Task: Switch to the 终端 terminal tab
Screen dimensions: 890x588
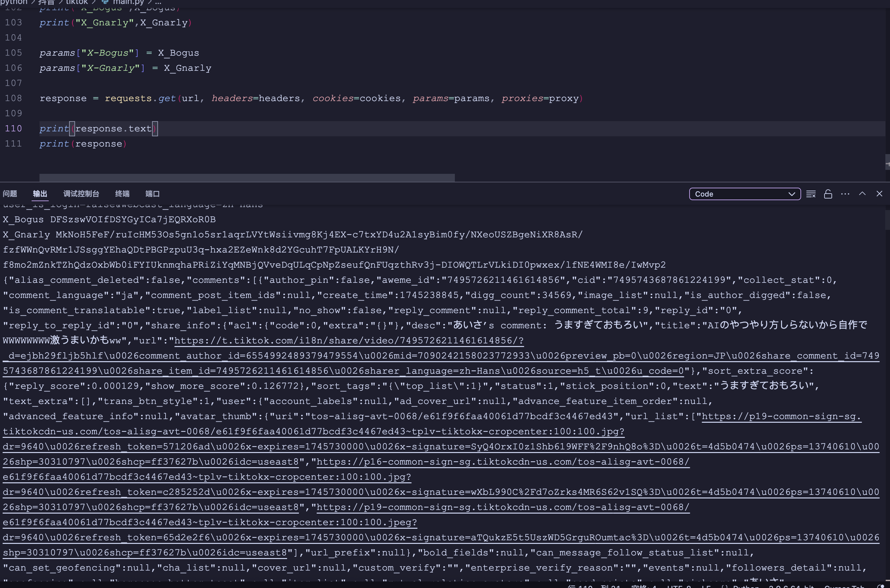Action: pos(122,194)
